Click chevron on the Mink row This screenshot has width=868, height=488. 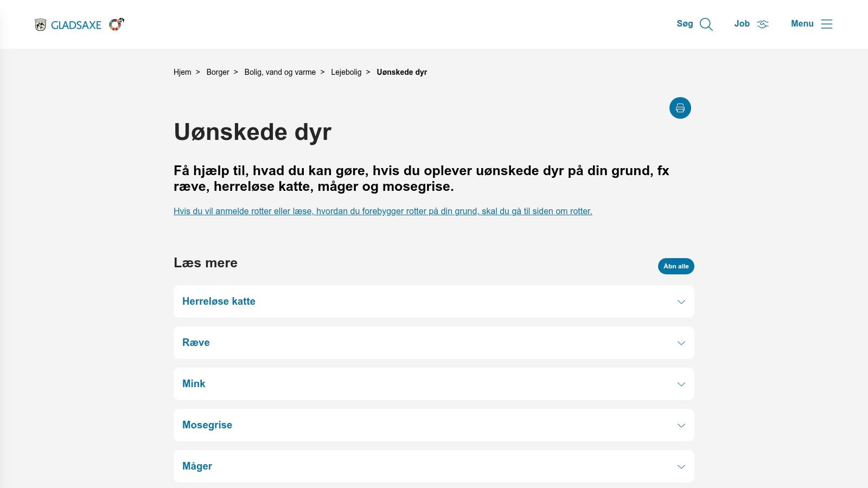[x=681, y=384]
